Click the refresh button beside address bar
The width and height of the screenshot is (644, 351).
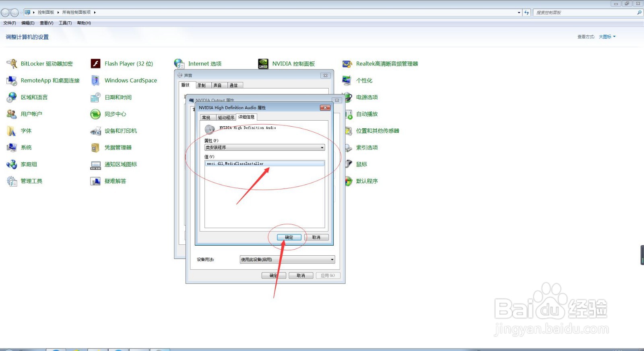(x=526, y=12)
